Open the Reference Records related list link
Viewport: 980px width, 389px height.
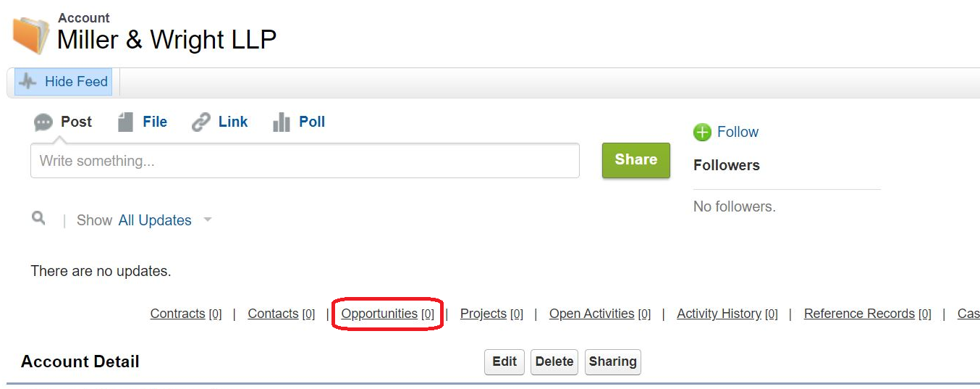tap(859, 314)
